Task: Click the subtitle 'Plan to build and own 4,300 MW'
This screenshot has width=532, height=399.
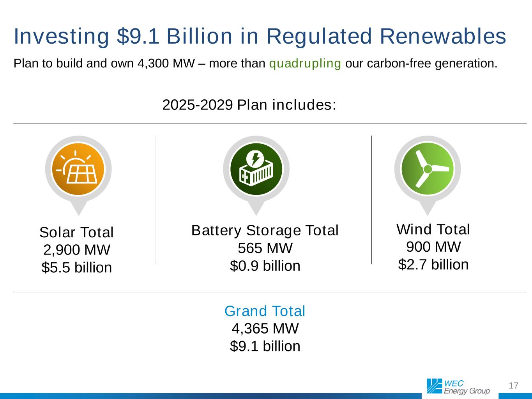Action: (104, 63)
